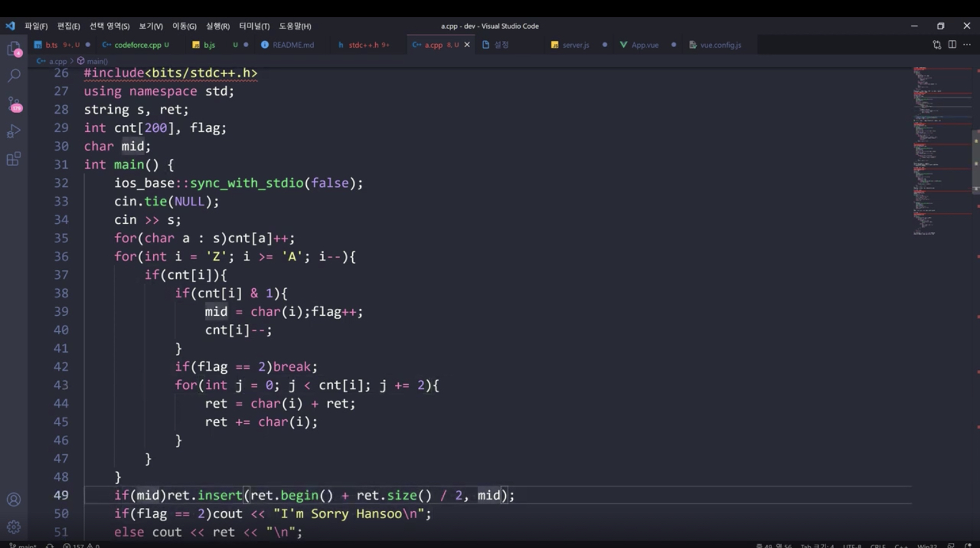Click the editor vertical scrollbar thumb
980x548 pixels.
[x=976, y=161]
